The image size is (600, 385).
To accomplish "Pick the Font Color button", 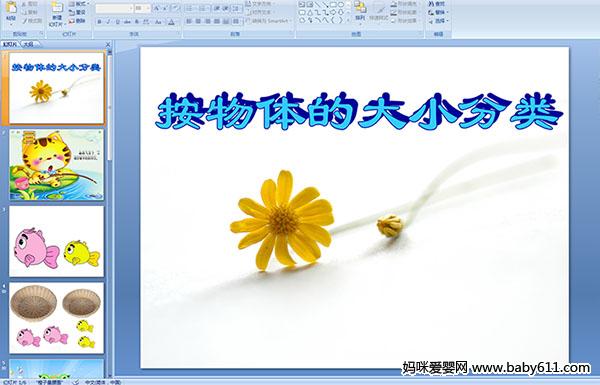I will (x=171, y=22).
